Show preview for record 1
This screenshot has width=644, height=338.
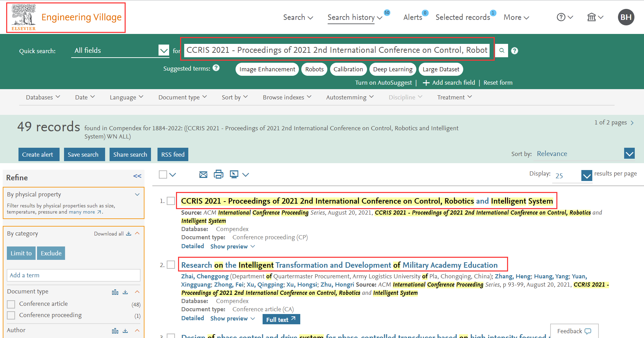pyautogui.click(x=232, y=246)
